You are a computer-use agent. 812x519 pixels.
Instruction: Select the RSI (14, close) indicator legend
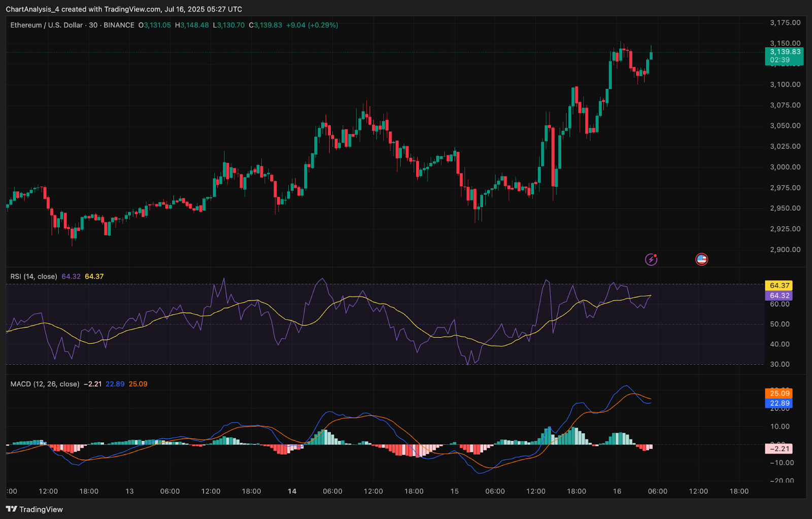coord(33,276)
